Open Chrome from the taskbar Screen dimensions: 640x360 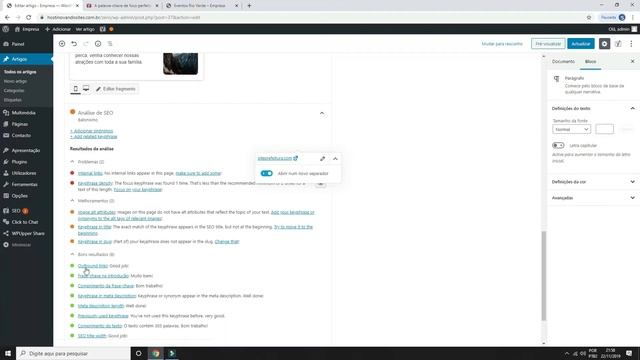(156, 353)
